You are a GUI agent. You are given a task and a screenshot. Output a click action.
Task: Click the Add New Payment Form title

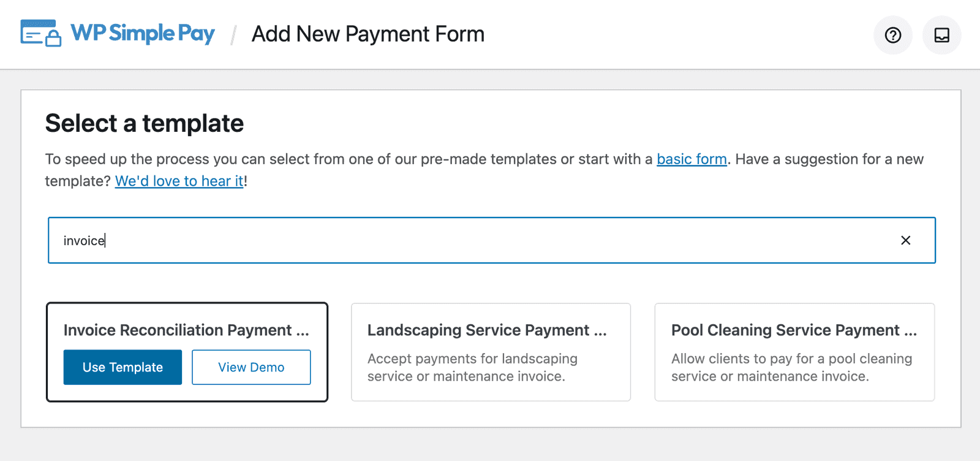tap(368, 34)
